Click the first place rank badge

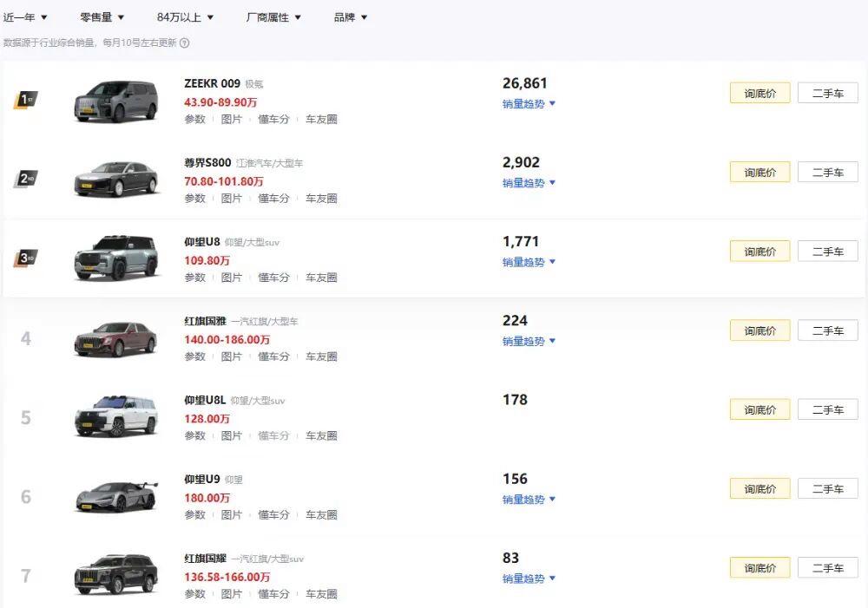pyautogui.click(x=25, y=100)
